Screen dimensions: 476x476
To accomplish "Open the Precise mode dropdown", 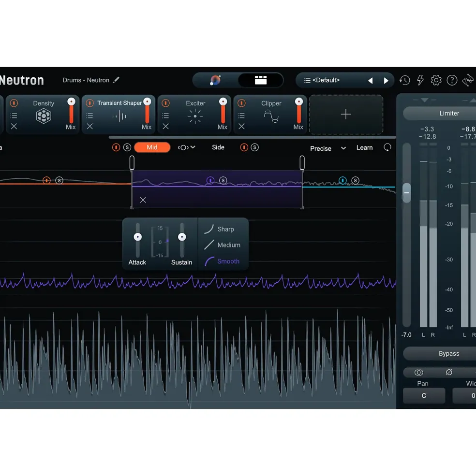I will coord(327,148).
